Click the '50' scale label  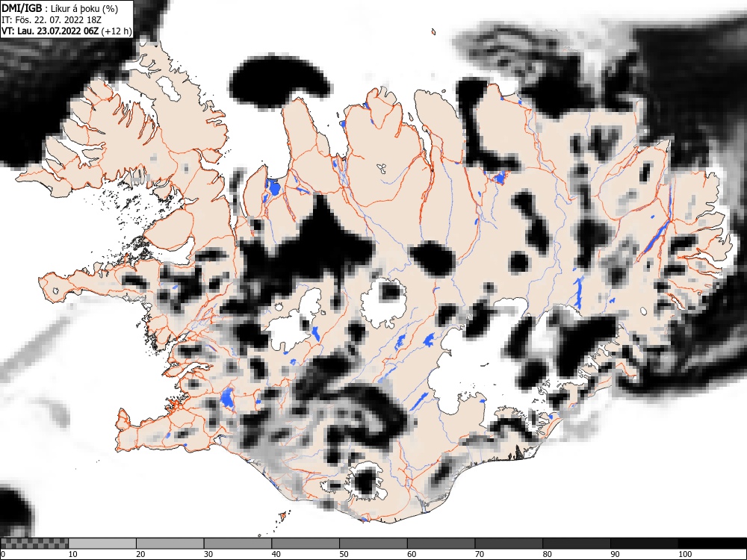344,554
